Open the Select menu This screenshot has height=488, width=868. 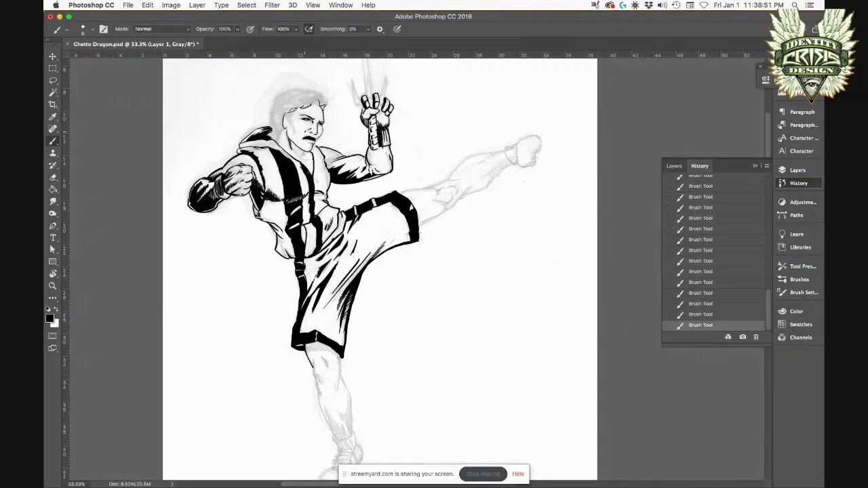[247, 5]
